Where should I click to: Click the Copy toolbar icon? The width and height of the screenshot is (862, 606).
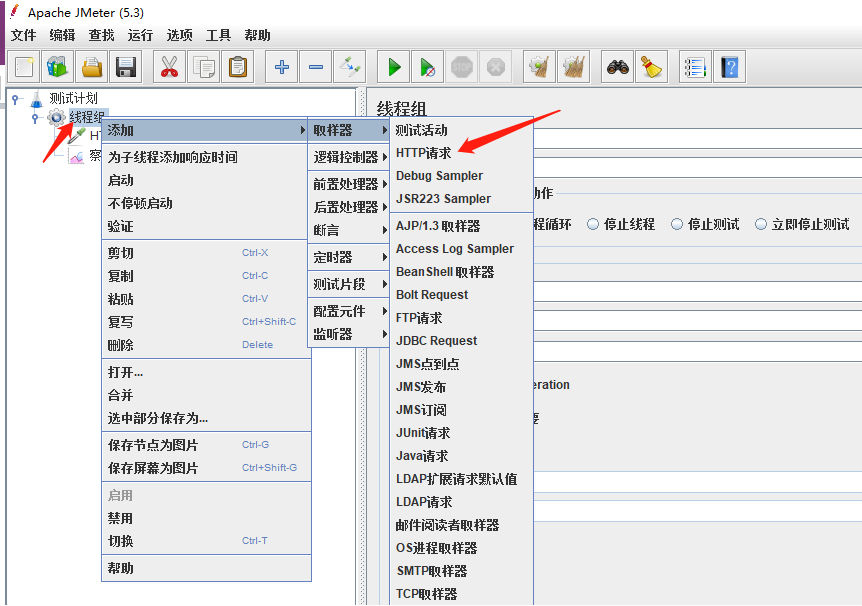click(204, 67)
